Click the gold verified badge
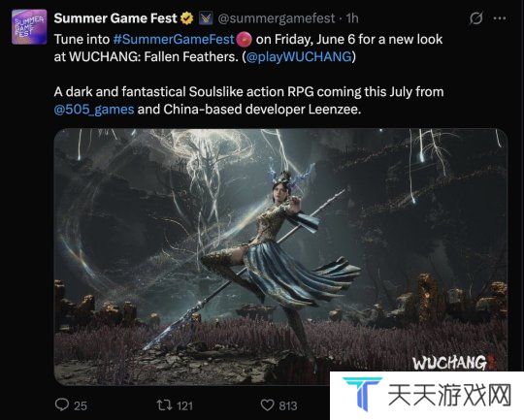Image resolution: width=524 pixels, height=420 pixels. (x=187, y=18)
